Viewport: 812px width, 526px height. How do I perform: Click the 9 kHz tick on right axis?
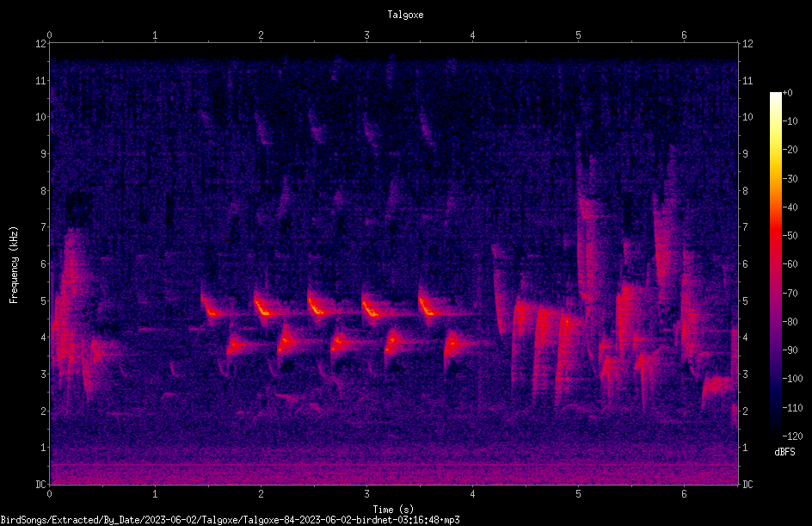tap(745, 154)
